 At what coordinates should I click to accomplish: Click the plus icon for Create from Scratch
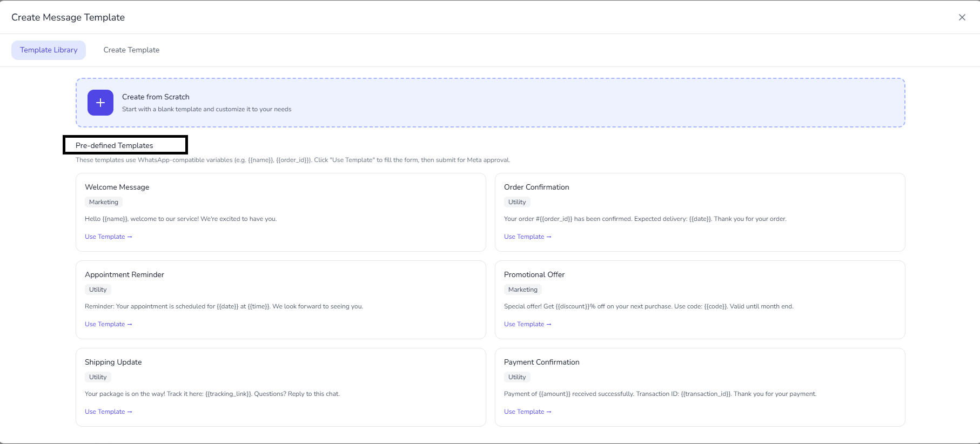[x=100, y=103]
